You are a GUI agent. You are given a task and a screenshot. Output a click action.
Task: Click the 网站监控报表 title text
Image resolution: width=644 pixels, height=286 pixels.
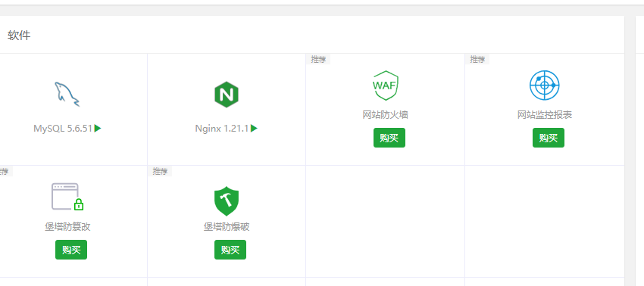point(545,115)
